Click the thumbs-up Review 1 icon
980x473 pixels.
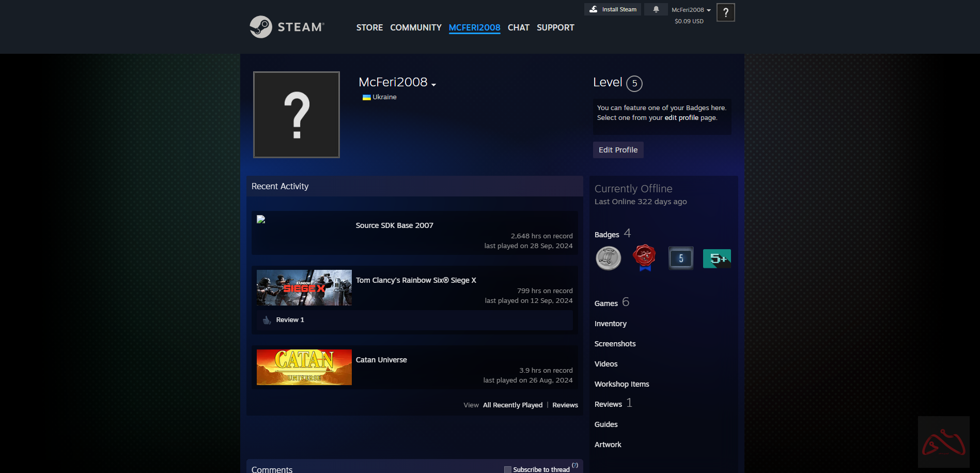pos(267,320)
